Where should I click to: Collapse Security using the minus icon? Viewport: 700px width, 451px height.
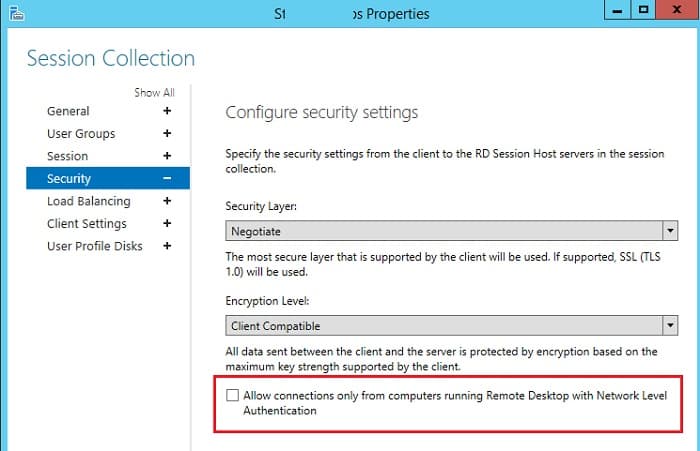(167, 178)
